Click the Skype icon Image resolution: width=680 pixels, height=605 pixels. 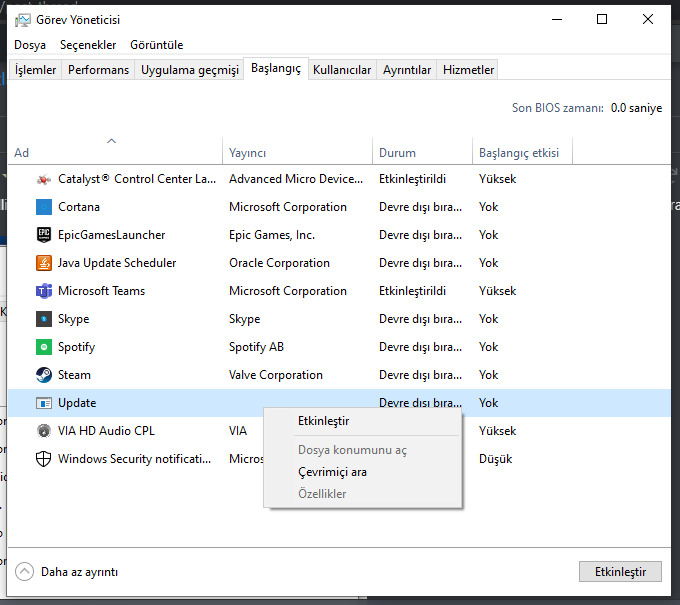click(44, 319)
